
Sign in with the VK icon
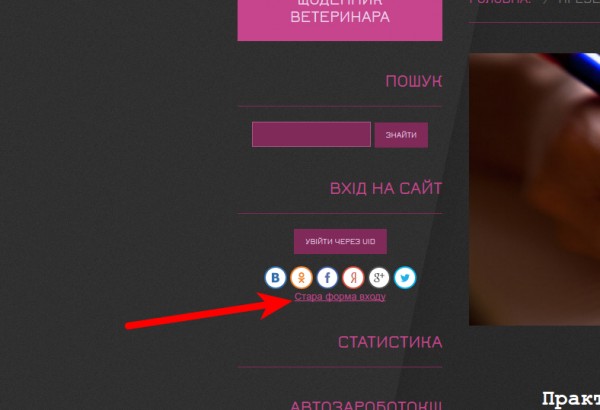[x=275, y=278]
